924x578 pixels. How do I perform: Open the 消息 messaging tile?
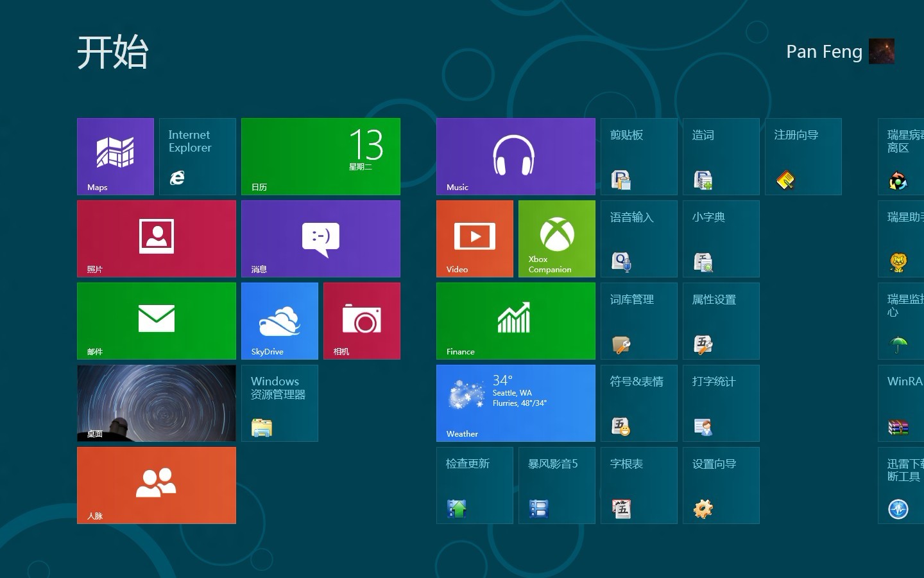click(x=321, y=239)
